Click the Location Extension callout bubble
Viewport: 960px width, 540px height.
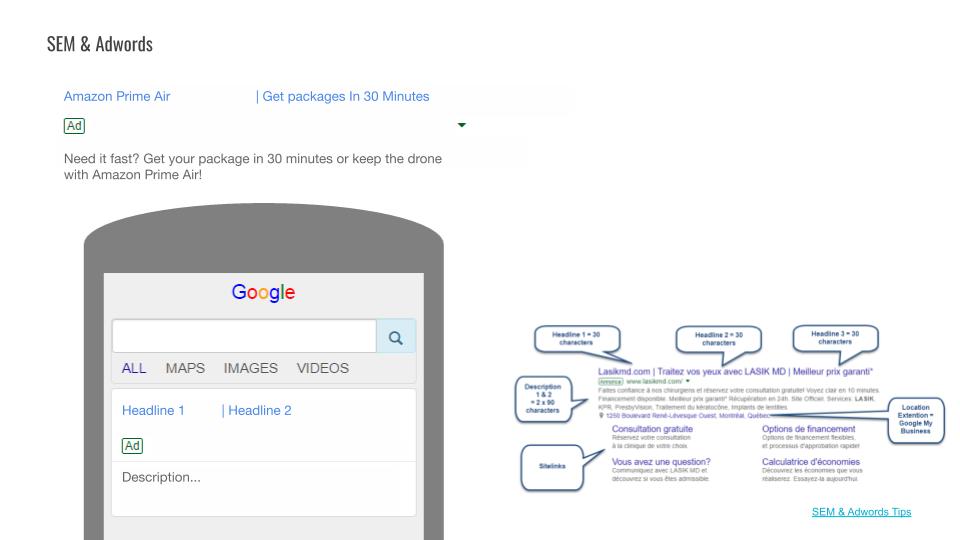(x=915, y=419)
